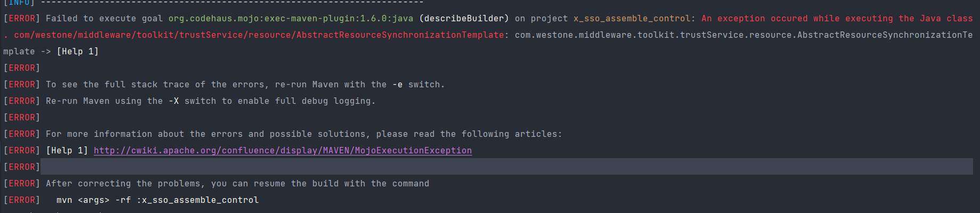
Task: Click the exec-maven-plugin:1.6.0:java goal text
Action: coord(290,19)
